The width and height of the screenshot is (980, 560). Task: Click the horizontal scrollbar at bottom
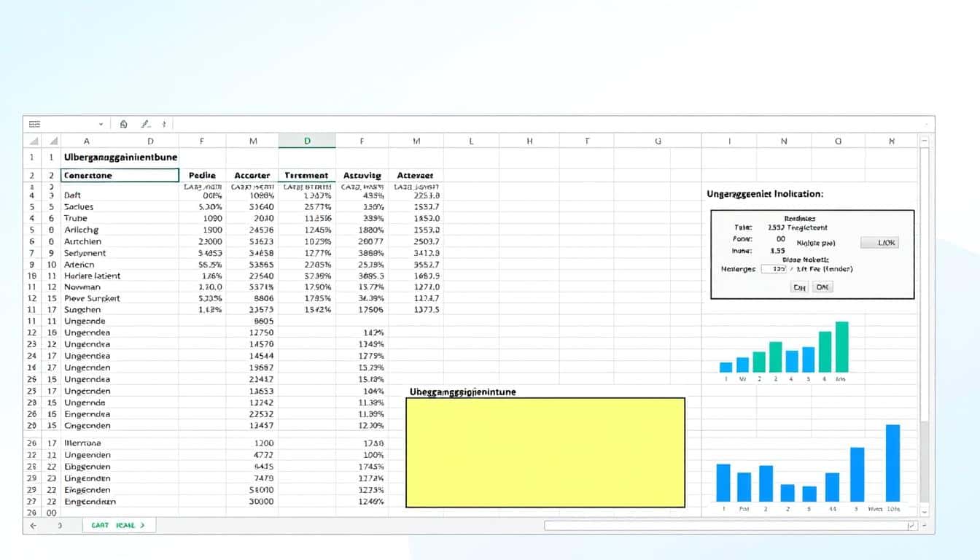[x=731, y=525]
